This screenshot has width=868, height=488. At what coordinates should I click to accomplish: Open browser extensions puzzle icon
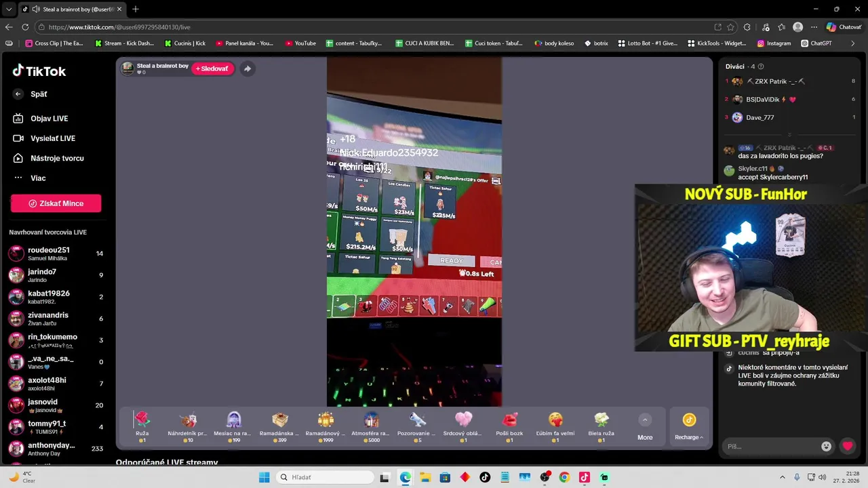(747, 27)
